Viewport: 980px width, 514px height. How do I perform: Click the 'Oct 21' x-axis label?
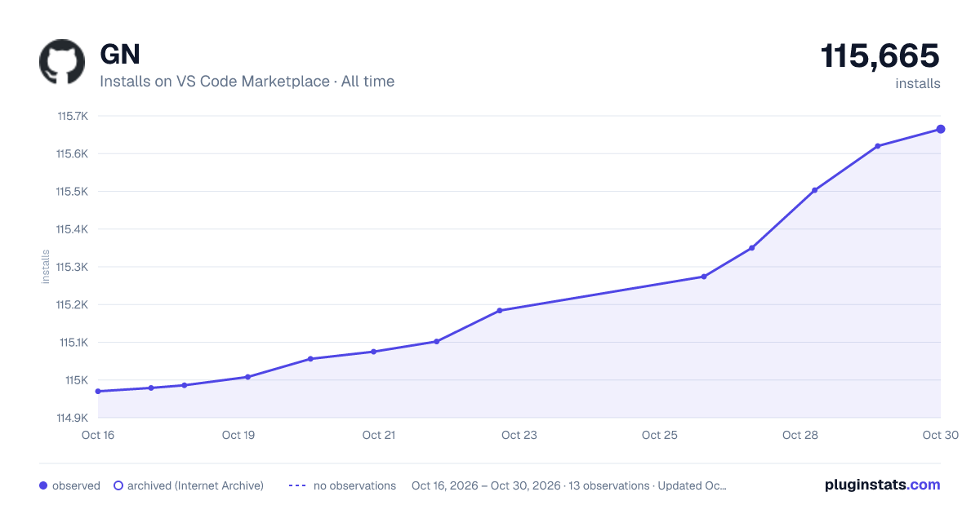point(379,435)
